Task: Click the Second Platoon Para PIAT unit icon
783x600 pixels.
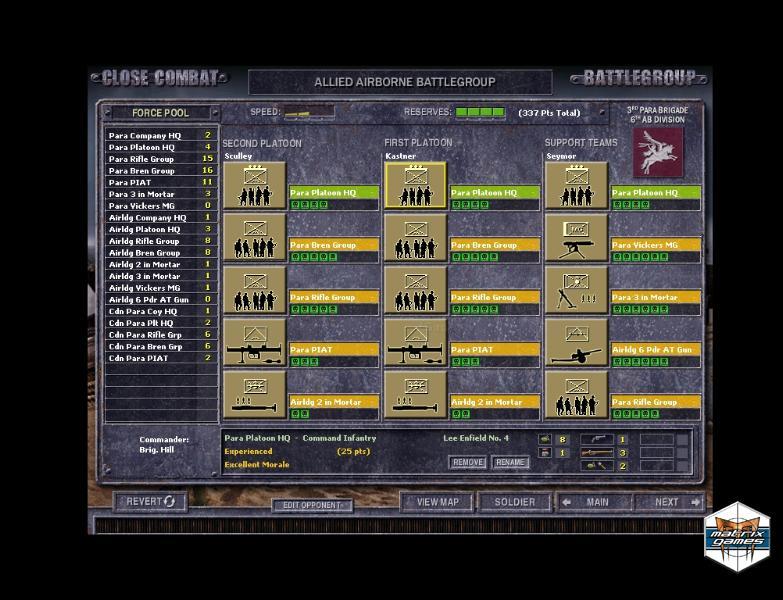Action: [x=253, y=343]
